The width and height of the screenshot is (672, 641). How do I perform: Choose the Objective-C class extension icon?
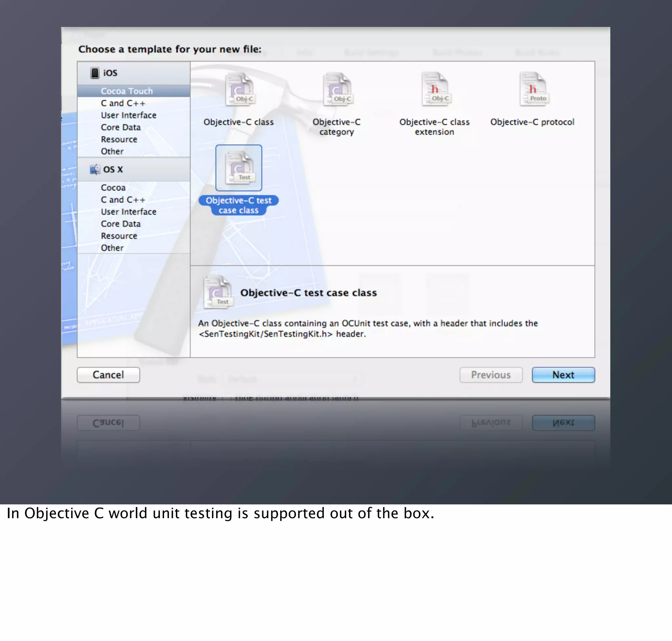point(435,90)
